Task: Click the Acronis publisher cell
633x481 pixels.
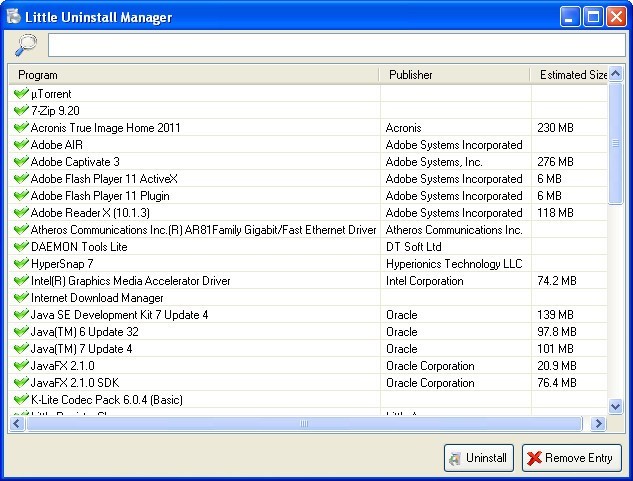Action: point(404,128)
